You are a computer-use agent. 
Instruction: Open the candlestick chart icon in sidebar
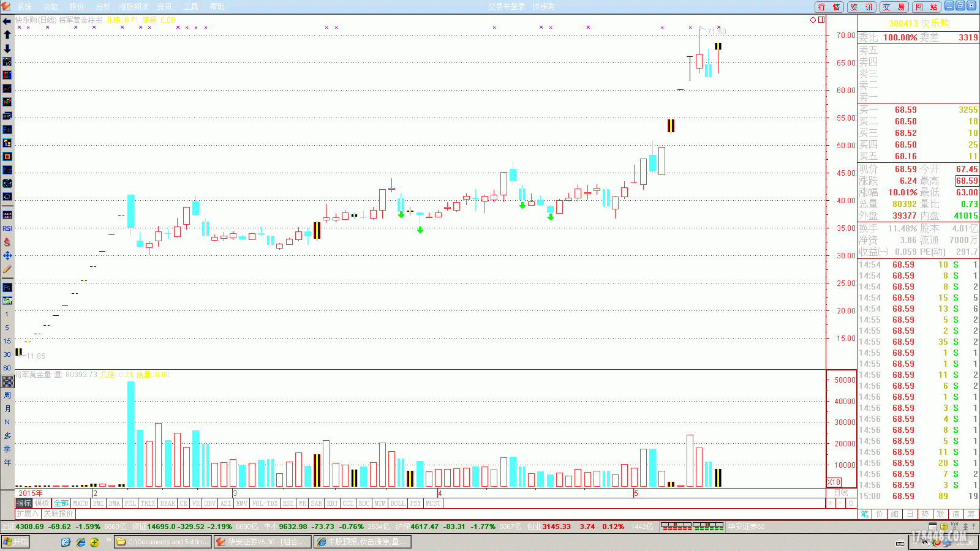click(x=7, y=102)
